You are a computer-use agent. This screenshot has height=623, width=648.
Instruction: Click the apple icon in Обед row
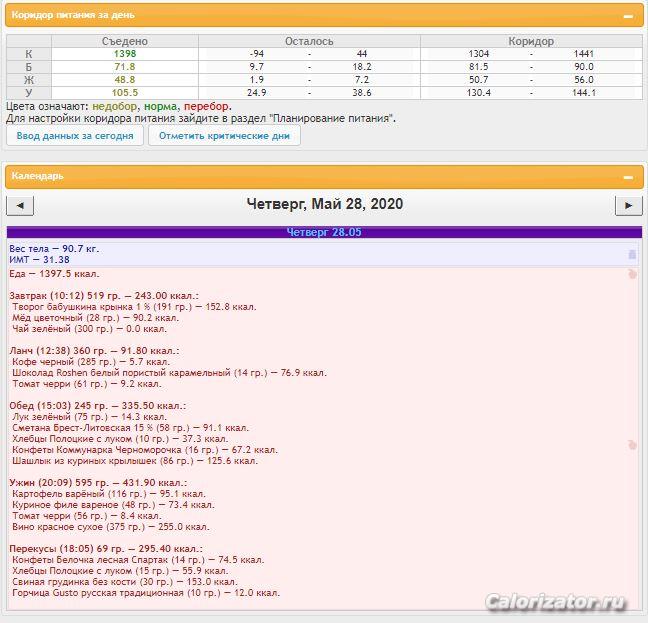(x=631, y=444)
